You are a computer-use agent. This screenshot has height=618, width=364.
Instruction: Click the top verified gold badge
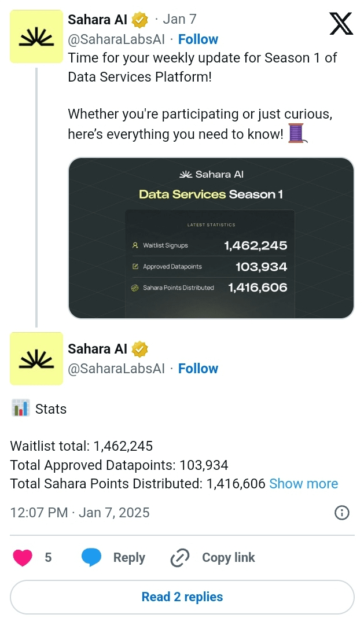coord(139,20)
